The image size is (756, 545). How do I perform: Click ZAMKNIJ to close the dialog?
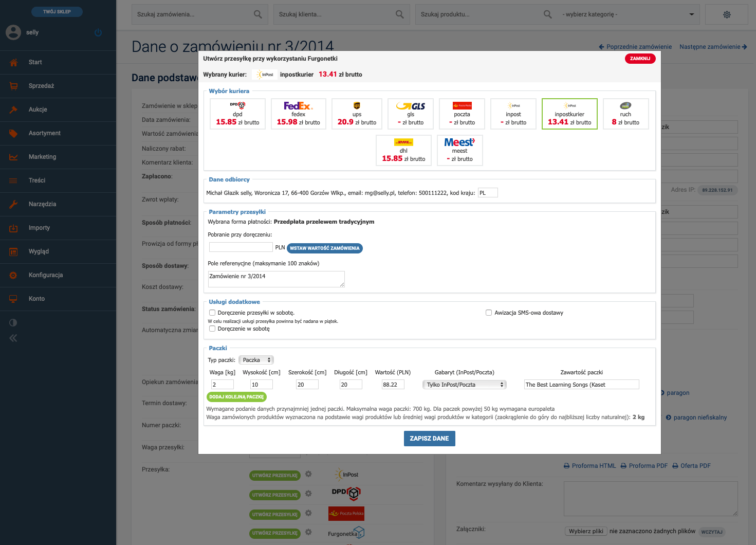(640, 59)
